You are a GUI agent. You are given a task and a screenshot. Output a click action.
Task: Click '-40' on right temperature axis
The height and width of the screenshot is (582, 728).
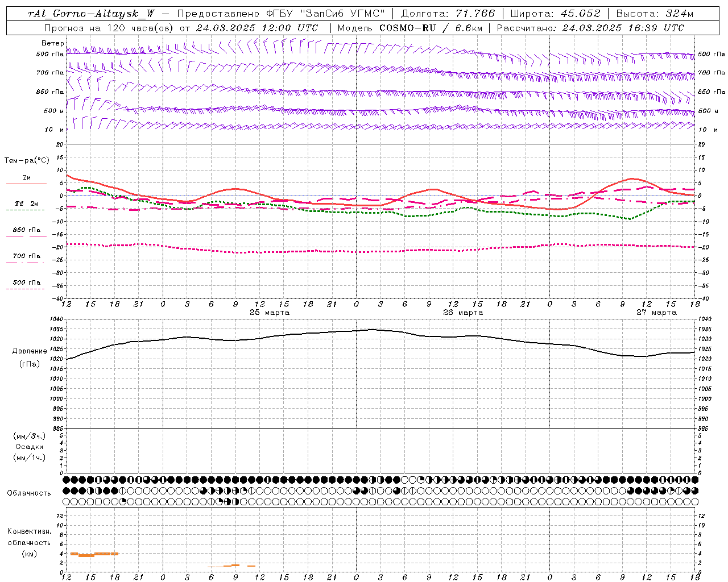tap(704, 299)
